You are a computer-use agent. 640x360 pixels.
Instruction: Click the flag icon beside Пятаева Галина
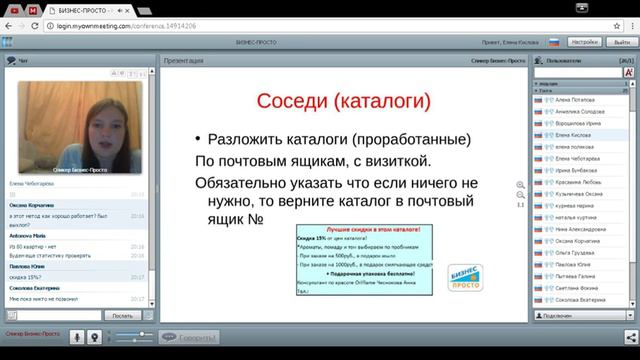(538, 276)
